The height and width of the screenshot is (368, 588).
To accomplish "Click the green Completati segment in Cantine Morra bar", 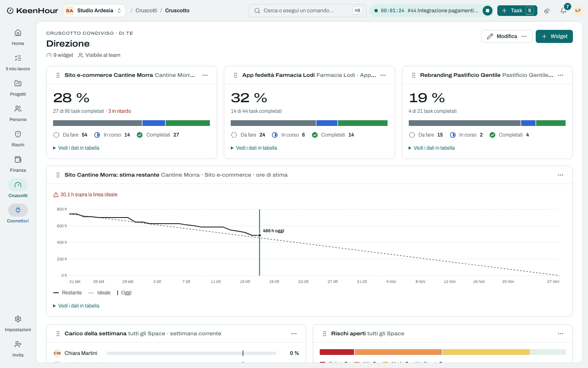I will click(x=188, y=123).
